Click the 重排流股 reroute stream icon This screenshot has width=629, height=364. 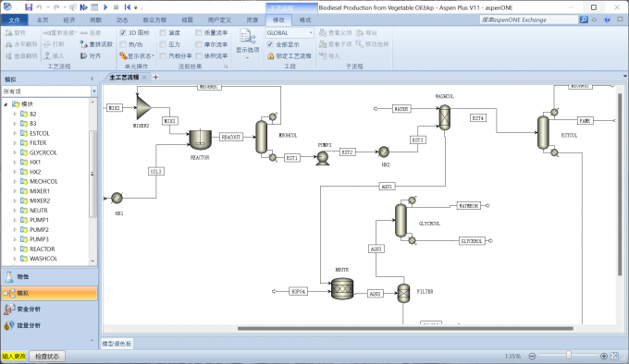tap(83, 44)
